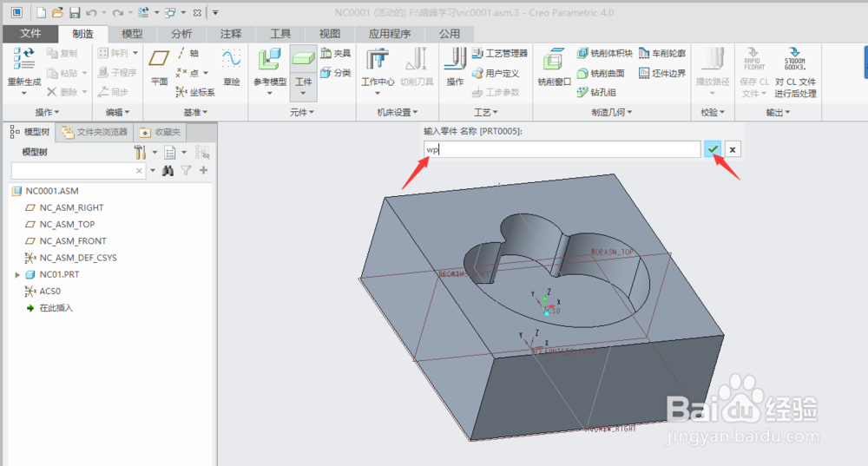Open the Datum (基准) group dropdown
The height and width of the screenshot is (466, 868).
(x=195, y=112)
